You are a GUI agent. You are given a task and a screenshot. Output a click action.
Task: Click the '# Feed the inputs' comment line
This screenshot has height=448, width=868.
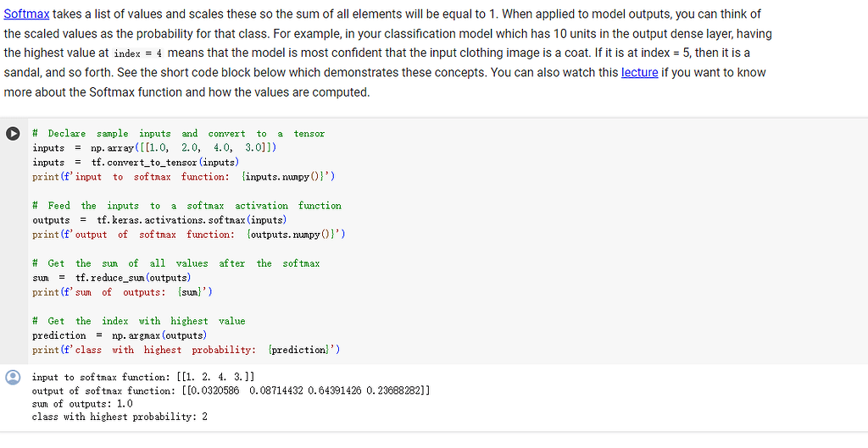pos(186,206)
